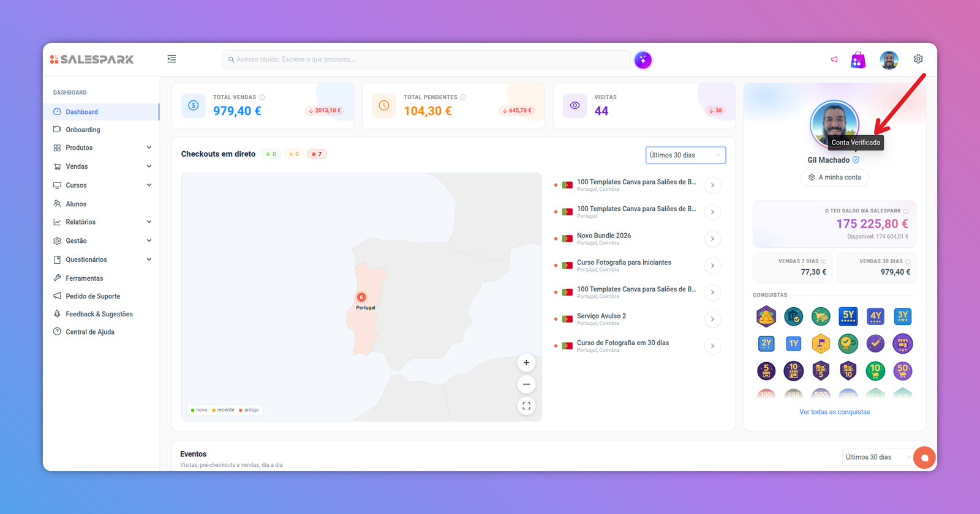Open the purple AI sparkle button

[643, 60]
